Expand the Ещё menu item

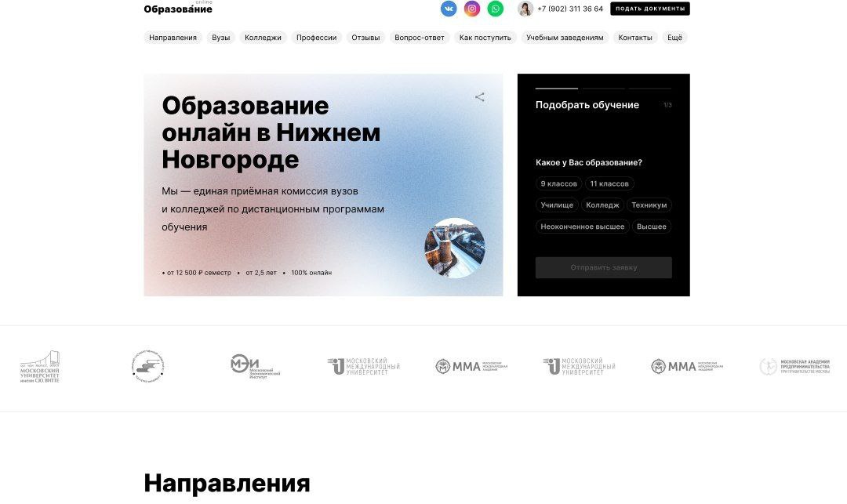point(674,38)
